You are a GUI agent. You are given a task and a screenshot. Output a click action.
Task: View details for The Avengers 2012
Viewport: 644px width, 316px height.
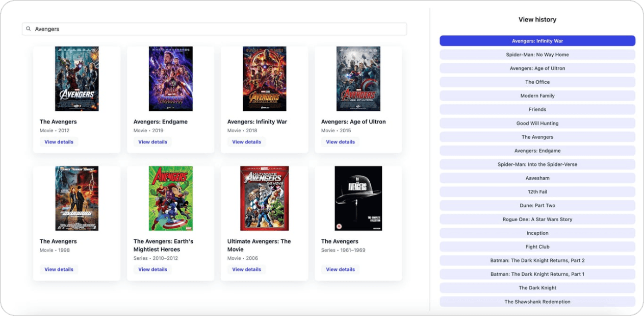pos(59,142)
